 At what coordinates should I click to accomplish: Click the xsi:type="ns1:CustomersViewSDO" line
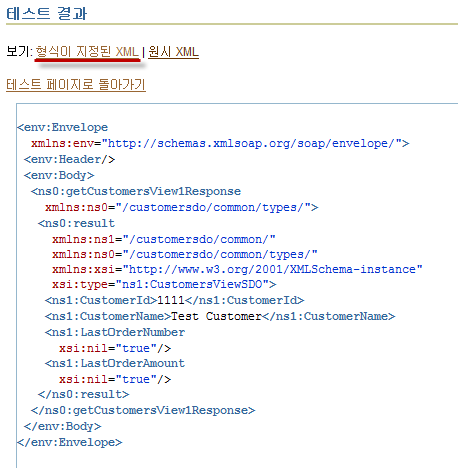pyautogui.click(x=164, y=284)
